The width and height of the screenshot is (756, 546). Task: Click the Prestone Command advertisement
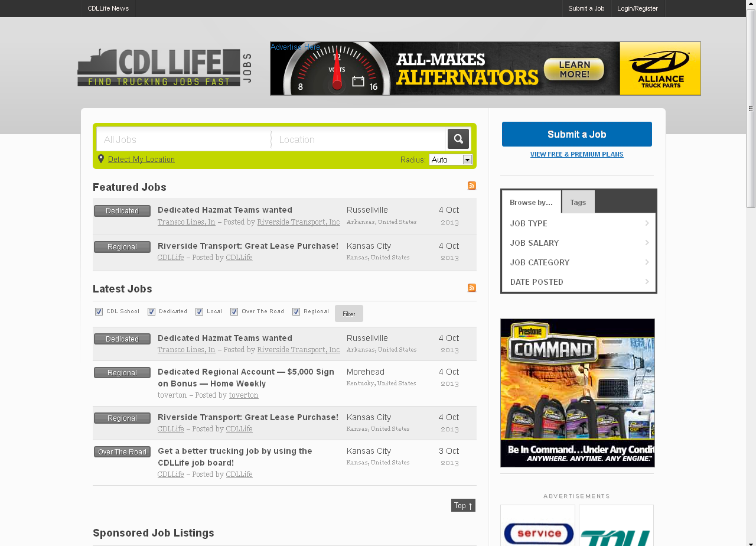[578, 393]
